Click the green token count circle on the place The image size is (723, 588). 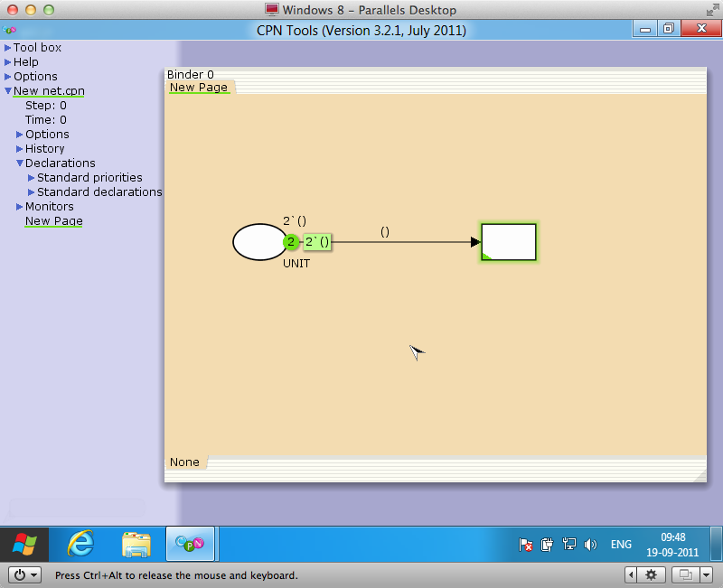coord(291,242)
